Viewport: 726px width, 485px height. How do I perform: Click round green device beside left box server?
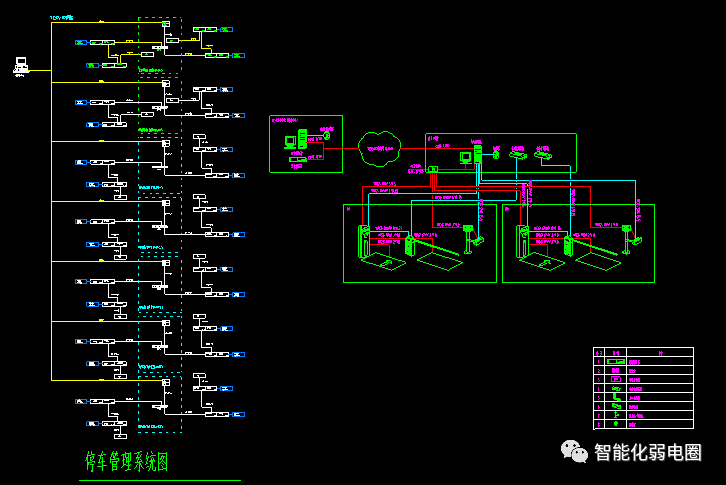point(327,135)
